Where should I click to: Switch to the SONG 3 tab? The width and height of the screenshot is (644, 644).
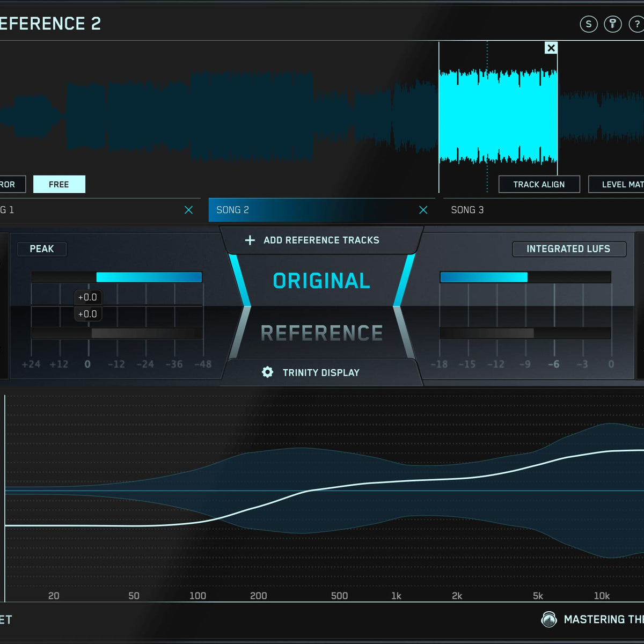467,210
